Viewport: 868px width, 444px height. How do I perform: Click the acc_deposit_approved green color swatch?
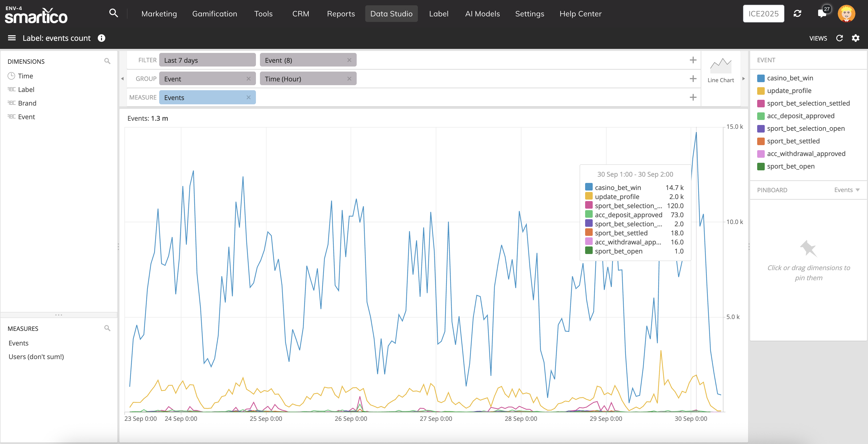click(x=761, y=116)
